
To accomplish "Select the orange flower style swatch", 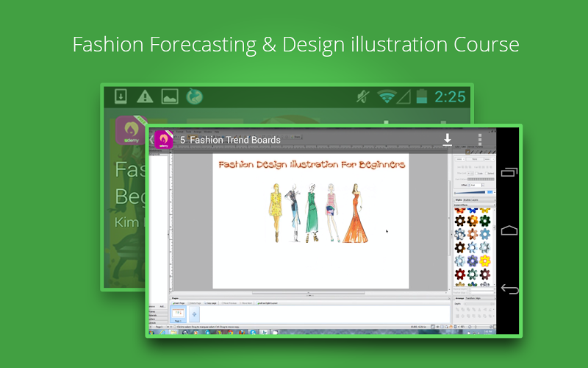I will (x=473, y=221).
